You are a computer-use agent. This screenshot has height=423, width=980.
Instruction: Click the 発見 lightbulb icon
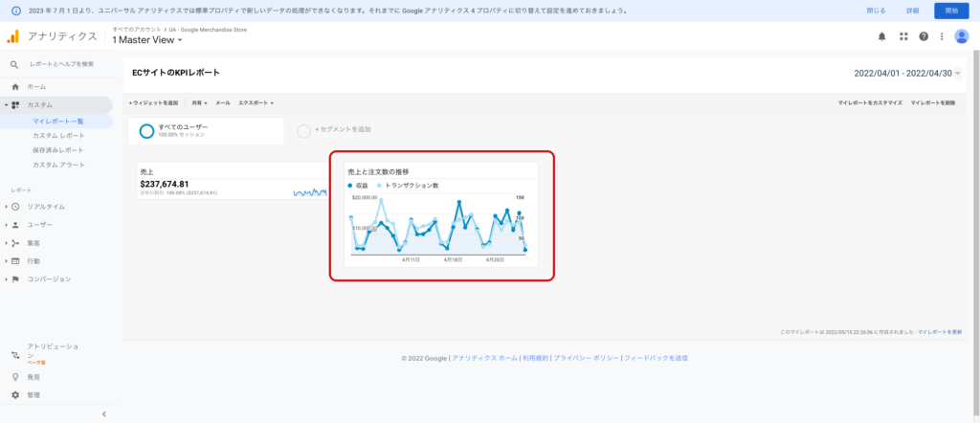pyautogui.click(x=15, y=377)
